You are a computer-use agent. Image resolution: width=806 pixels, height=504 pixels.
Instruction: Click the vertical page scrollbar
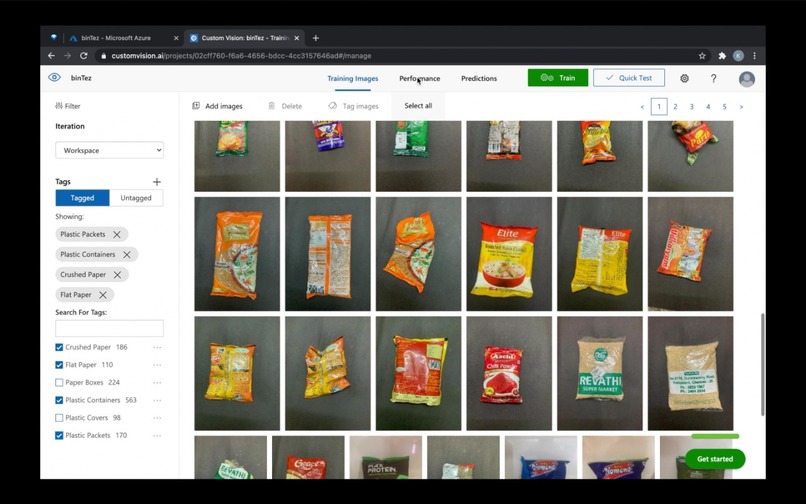pyautogui.click(x=762, y=364)
